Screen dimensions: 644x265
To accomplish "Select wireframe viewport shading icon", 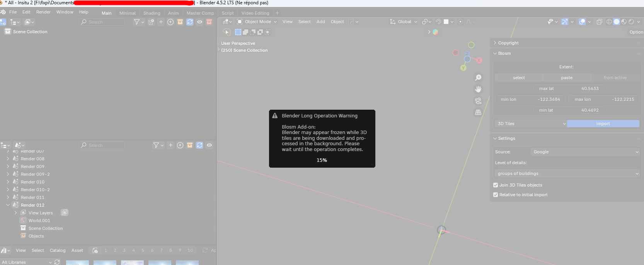I will coord(609,22).
